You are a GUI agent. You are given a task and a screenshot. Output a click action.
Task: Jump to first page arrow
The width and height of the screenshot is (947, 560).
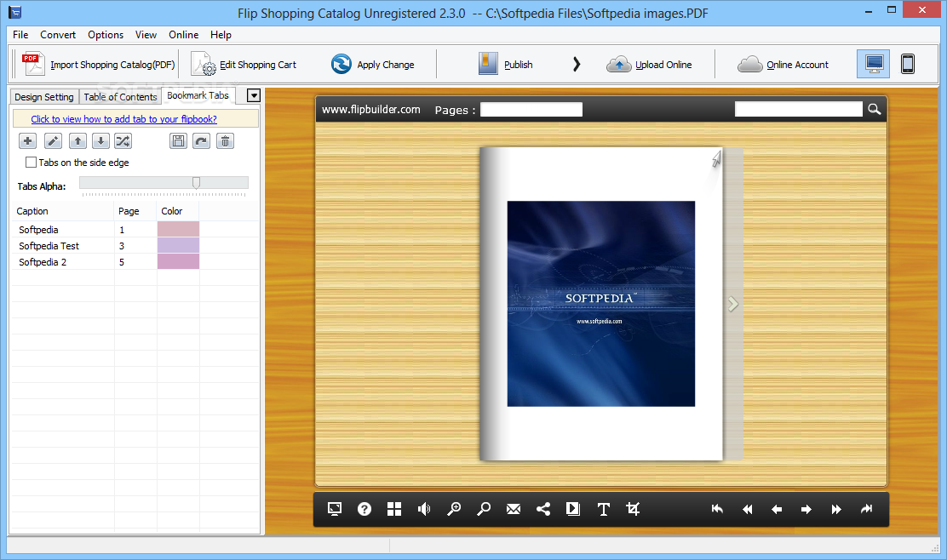coord(717,509)
